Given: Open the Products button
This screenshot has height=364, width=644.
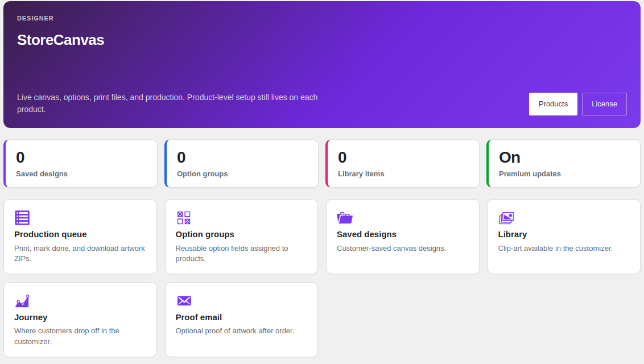Looking at the screenshot, I should (553, 104).
